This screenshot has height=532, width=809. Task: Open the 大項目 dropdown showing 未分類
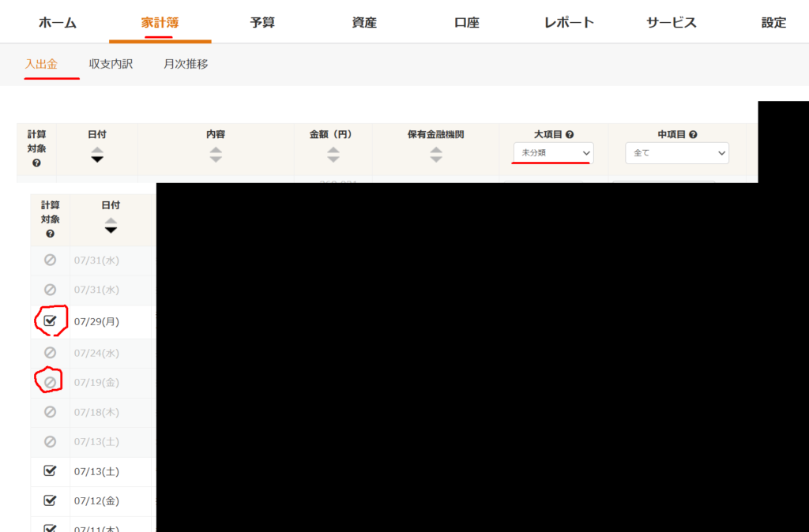(553, 152)
